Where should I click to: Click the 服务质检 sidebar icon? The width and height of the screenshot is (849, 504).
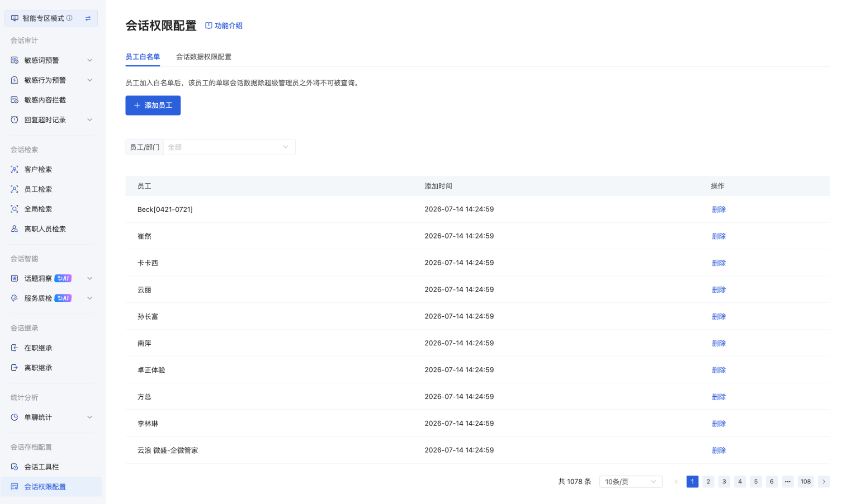pos(14,298)
